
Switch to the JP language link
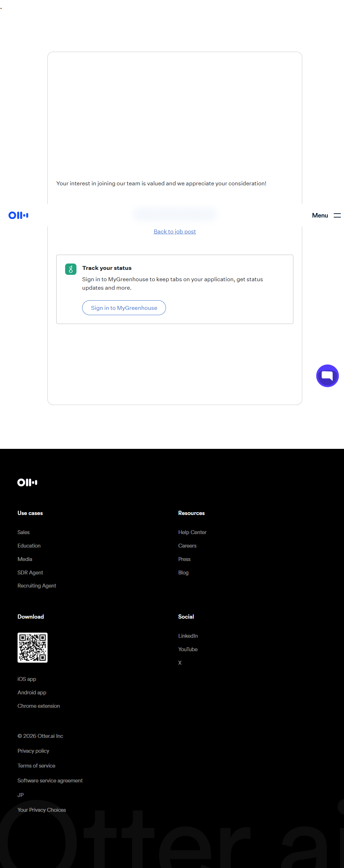pyautogui.click(x=21, y=795)
